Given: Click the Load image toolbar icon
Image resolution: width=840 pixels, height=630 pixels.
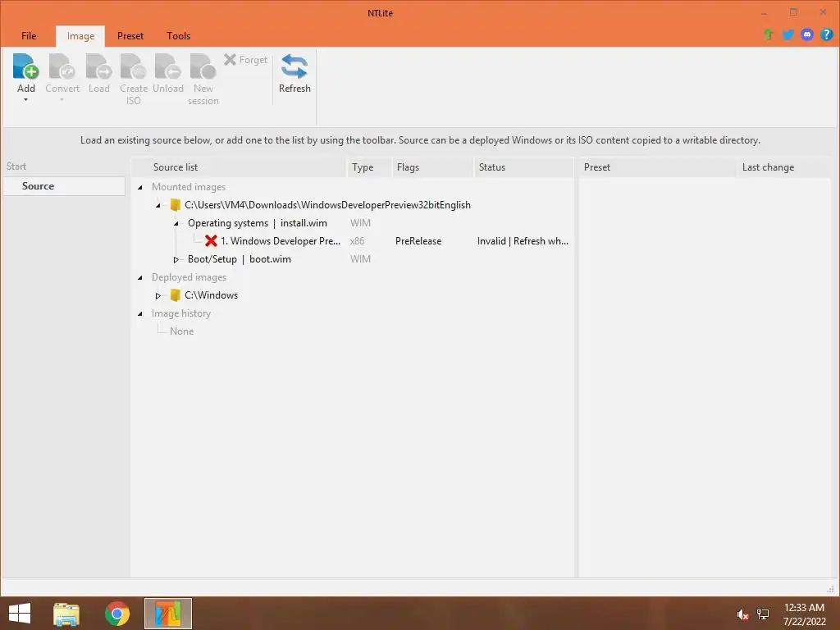Looking at the screenshot, I should [x=98, y=66].
